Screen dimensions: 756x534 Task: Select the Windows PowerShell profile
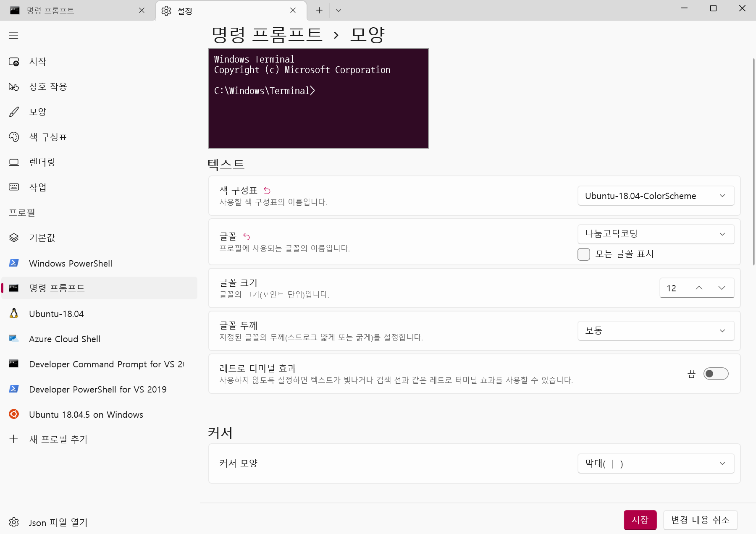click(x=99, y=263)
